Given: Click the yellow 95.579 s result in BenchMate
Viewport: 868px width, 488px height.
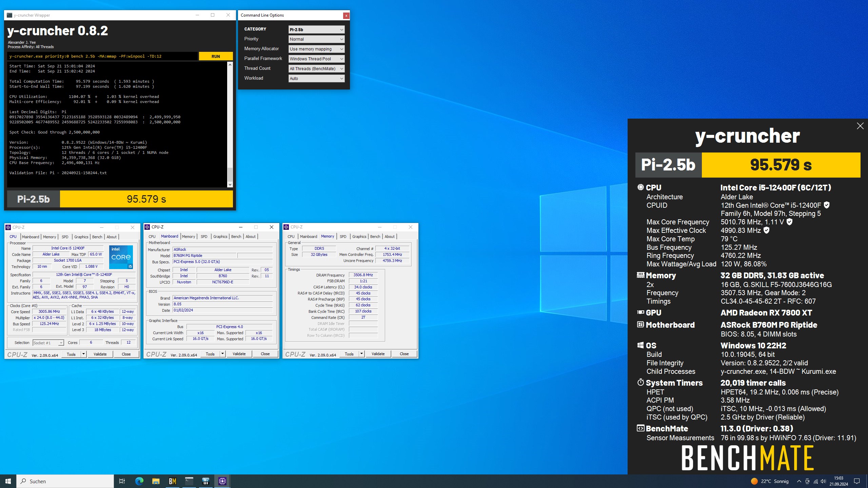Looking at the screenshot, I should coord(781,165).
